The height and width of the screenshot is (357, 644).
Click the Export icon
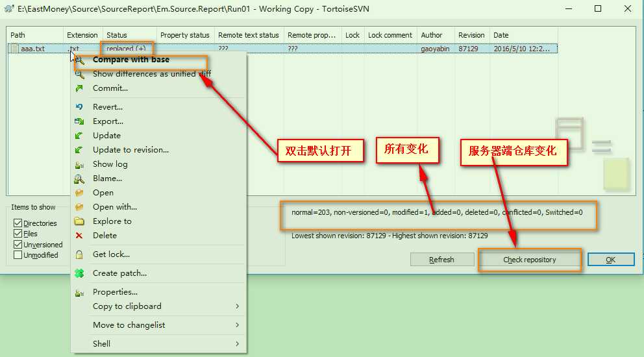(x=79, y=121)
